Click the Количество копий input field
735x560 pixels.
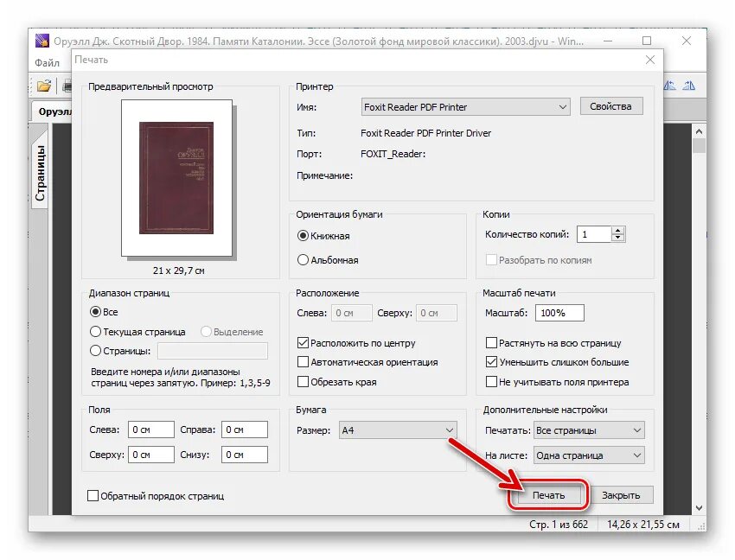pos(594,234)
